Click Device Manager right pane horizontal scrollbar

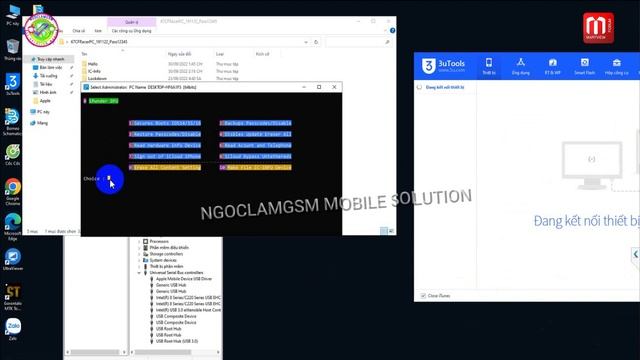pyautogui.click(x=163, y=352)
